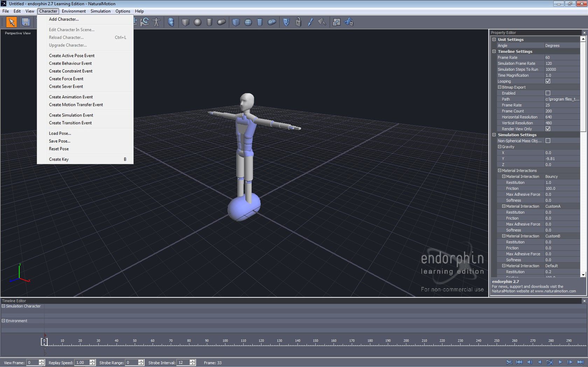Screen dimensions: 588x367
Task: Choose Create Animation Event
Action: [85, 97]
